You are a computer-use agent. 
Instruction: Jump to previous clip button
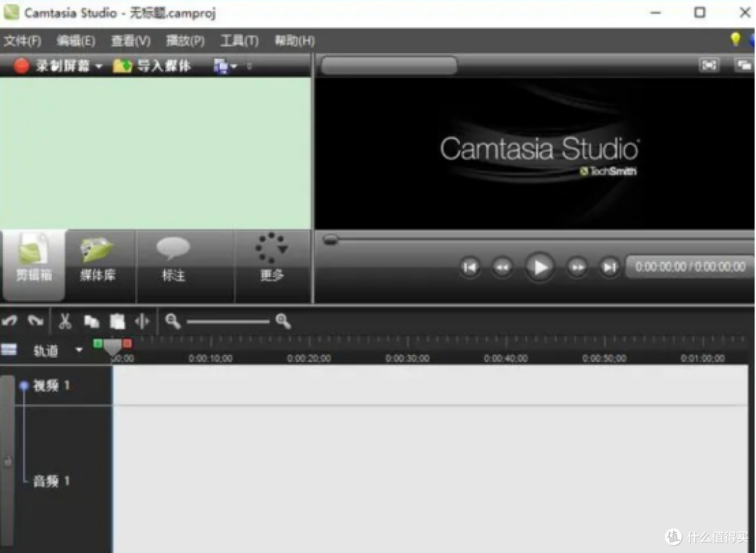tap(470, 267)
